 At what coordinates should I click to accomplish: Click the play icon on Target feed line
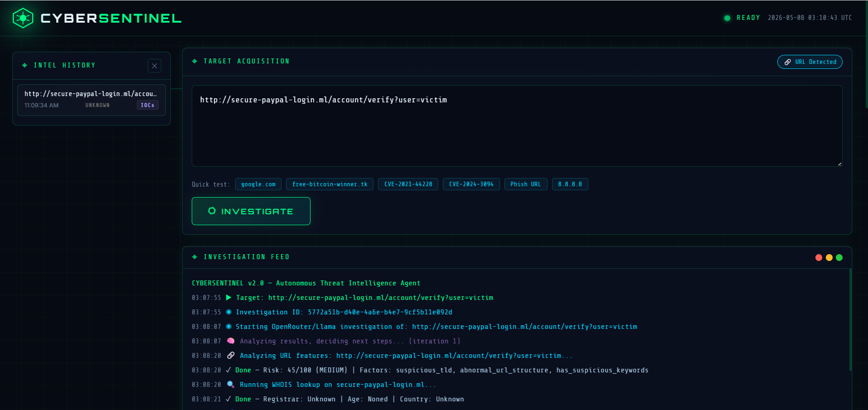[x=229, y=298]
